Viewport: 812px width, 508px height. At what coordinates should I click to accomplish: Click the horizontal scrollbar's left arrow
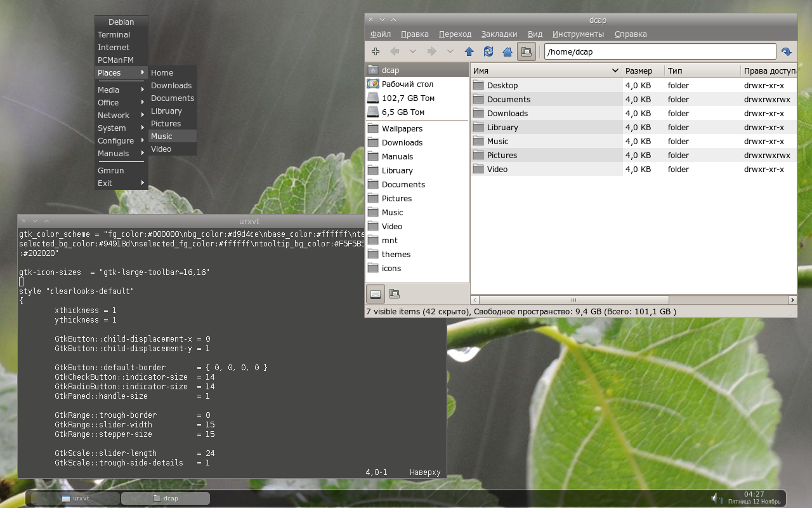coord(475,300)
